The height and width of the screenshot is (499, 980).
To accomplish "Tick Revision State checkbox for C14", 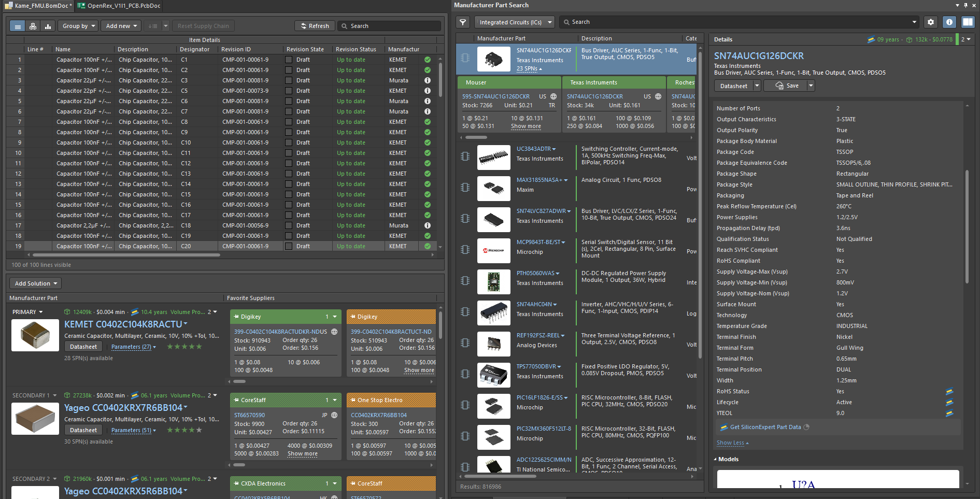I will (289, 184).
